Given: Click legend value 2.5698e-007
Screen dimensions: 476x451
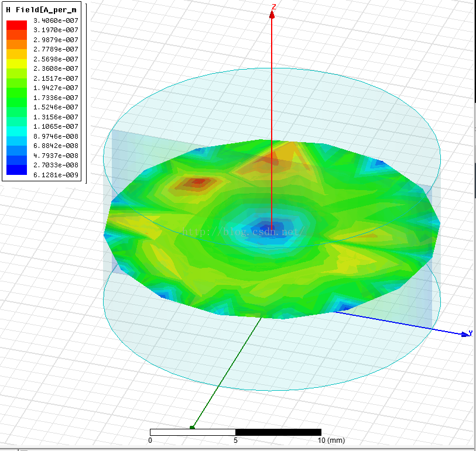Looking at the screenshot, I should [56, 59].
